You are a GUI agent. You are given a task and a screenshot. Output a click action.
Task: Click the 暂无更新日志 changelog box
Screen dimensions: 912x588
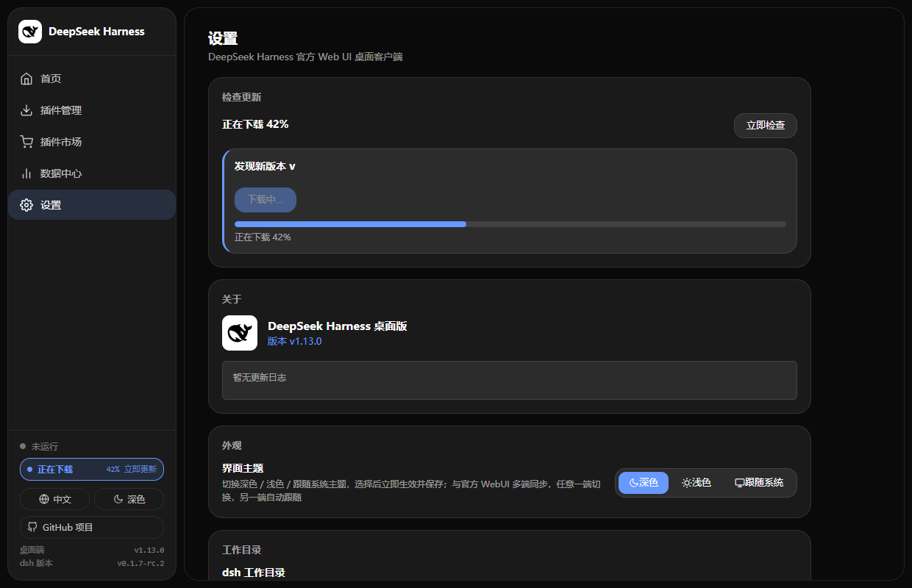tap(510, 380)
